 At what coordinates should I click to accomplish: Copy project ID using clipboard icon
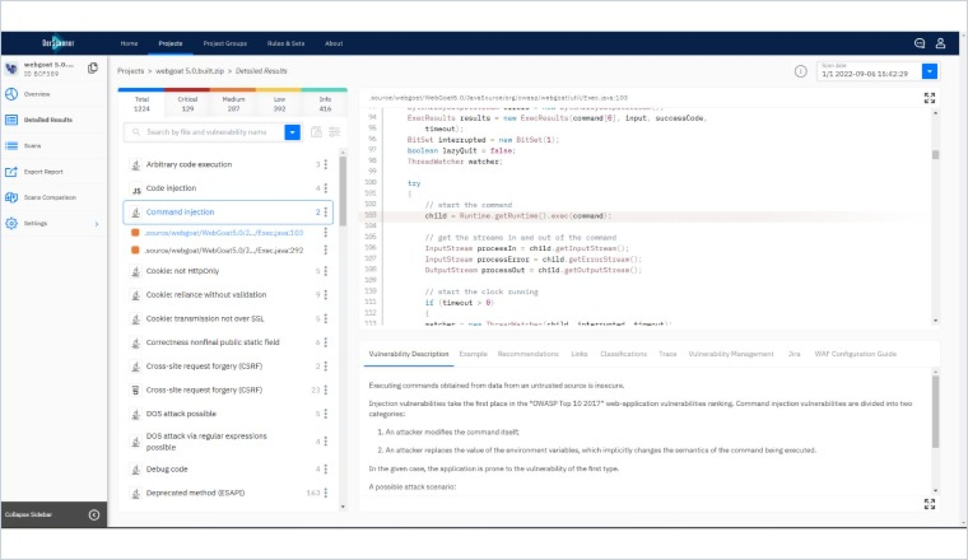(92, 68)
